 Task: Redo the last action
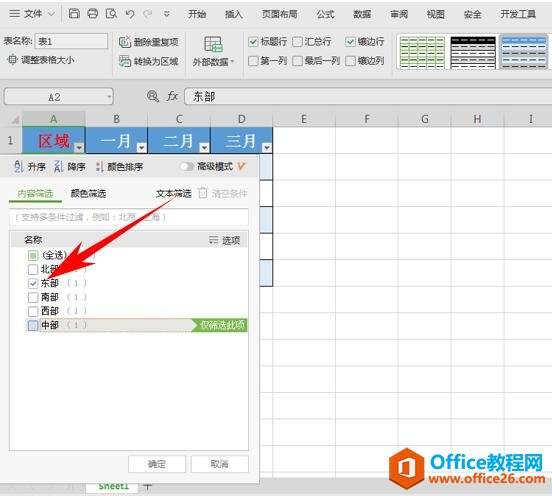[x=148, y=14]
